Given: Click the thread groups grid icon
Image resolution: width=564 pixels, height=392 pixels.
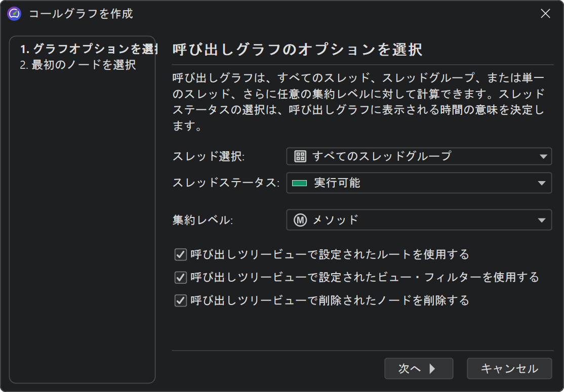Looking at the screenshot, I should pos(300,156).
